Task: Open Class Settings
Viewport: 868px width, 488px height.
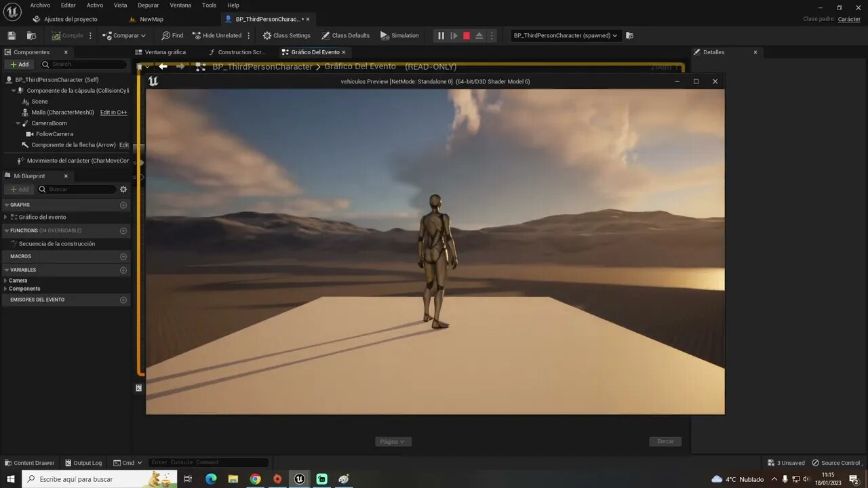Action: pyautogui.click(x=287, y=35)
